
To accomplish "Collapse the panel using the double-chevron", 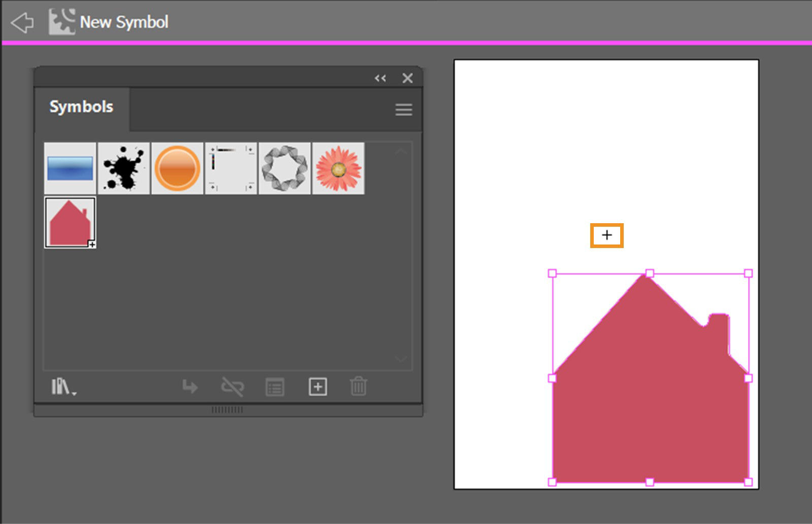I will (x=380, y=78).
